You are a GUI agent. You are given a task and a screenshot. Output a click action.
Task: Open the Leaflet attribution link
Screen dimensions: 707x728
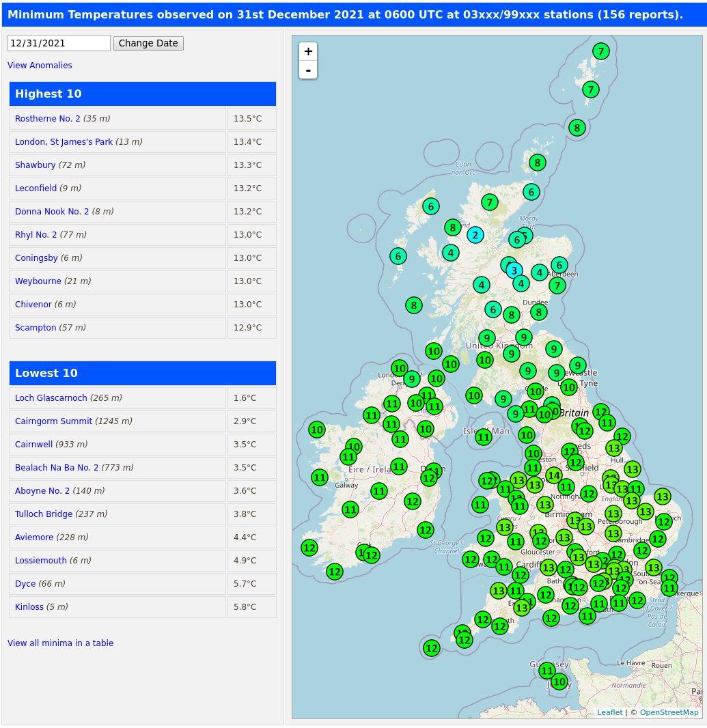coord(610,712)
